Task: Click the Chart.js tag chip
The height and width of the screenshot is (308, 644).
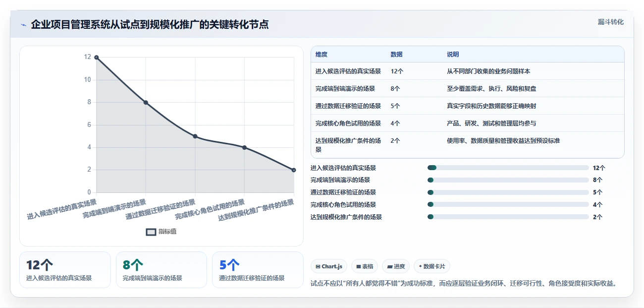Action: pyautogui.click(x=329, y=266)
